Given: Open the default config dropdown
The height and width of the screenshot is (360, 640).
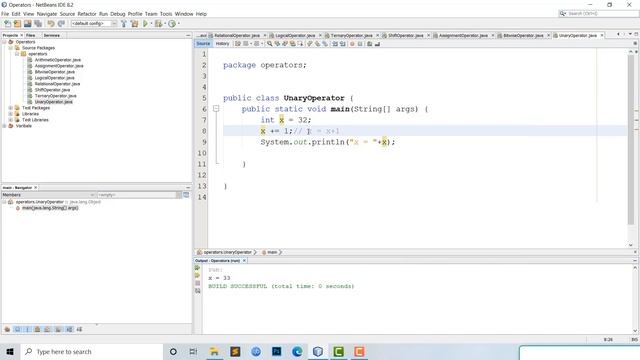Looking at the screenshot, I should pyautogui.click(x=94, y=24).
